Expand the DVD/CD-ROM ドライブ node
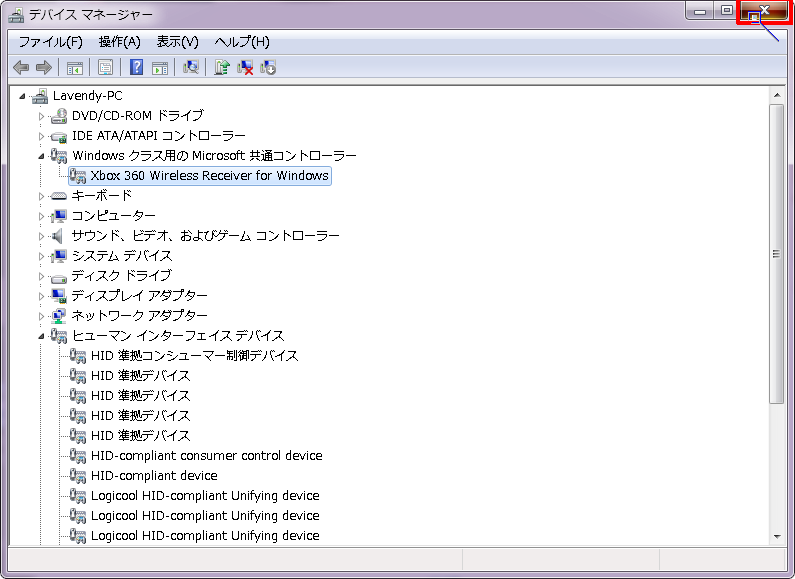The width and height of the screenshot is (795, 579). point(41,116)
